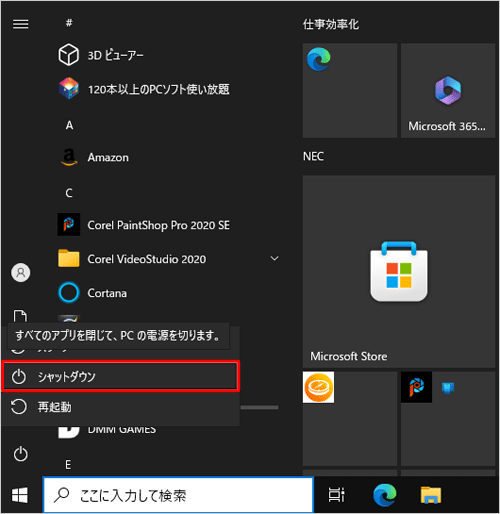Image resolution: width=500 pixels, height=514 pixels.
Task: Open the Microsoft 365 tile
Action: pos(448,90)
